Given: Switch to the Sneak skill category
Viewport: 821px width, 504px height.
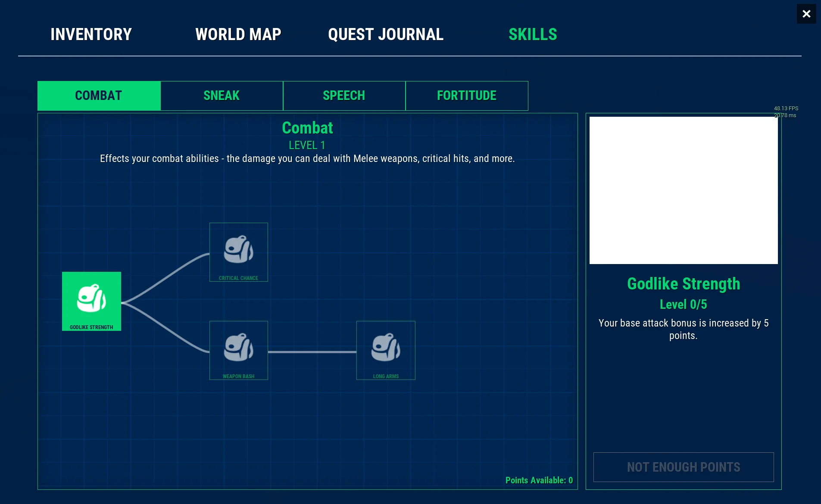Looking at the screenshot, I should pyautogui.click(x=222, y=96).
